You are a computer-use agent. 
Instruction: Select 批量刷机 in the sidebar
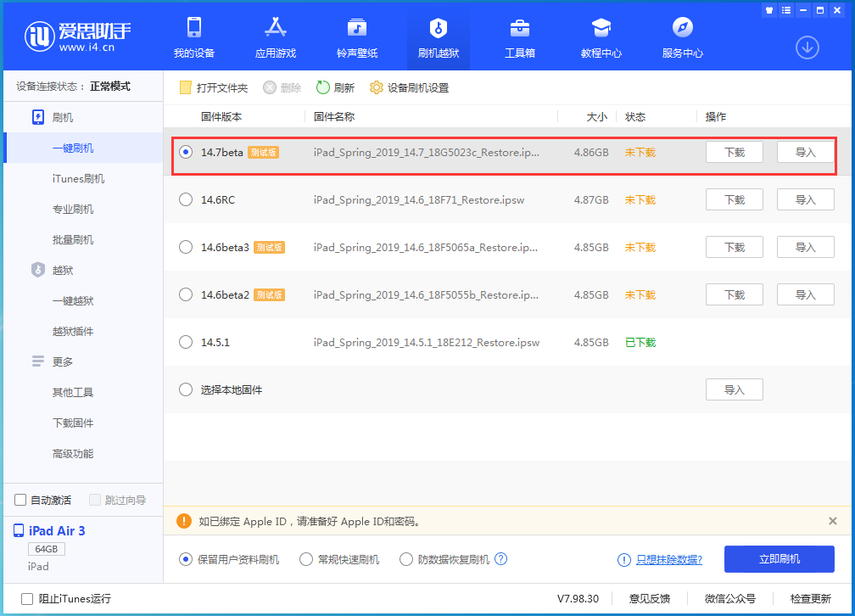click(73, 239)
